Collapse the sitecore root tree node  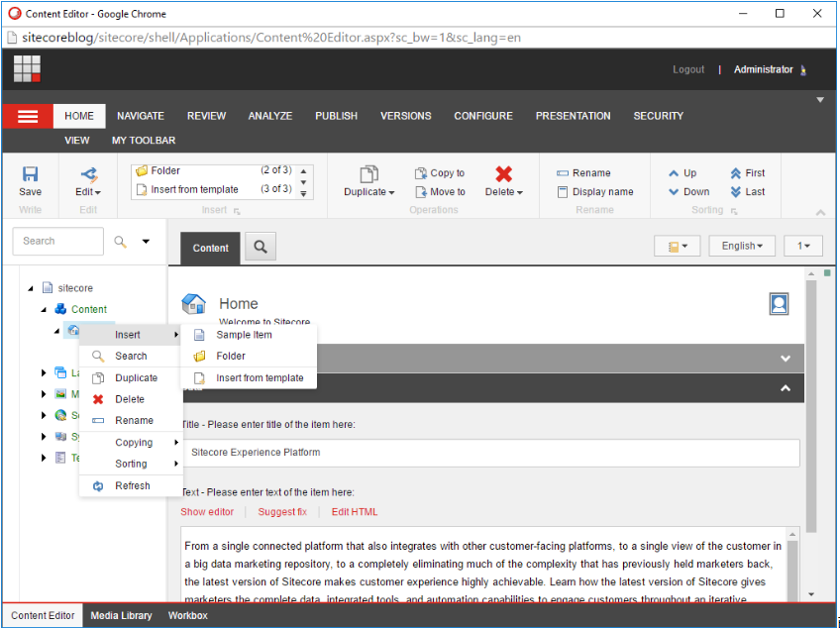(x=31, y=288)
